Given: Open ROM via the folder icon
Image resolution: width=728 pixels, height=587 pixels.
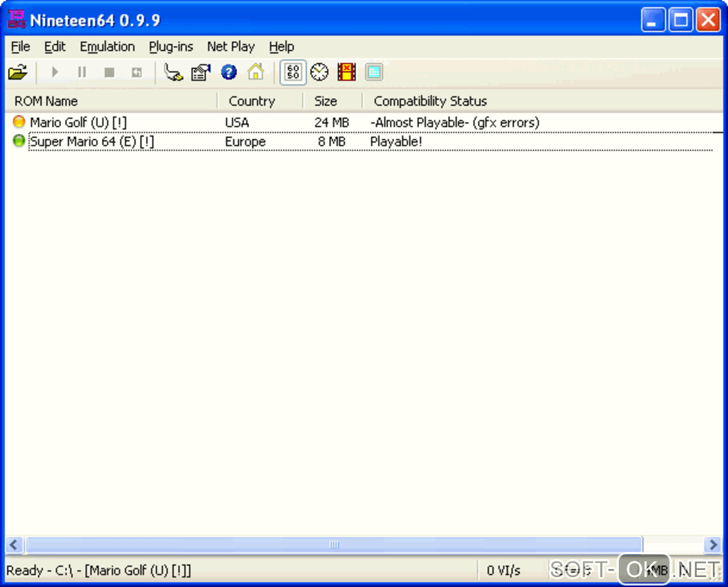Looking at the screenshot, I should [x=18, y=72].
